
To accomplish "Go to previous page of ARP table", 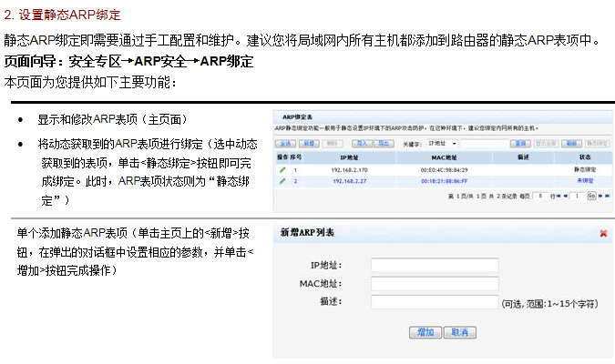I will (566, 196).
